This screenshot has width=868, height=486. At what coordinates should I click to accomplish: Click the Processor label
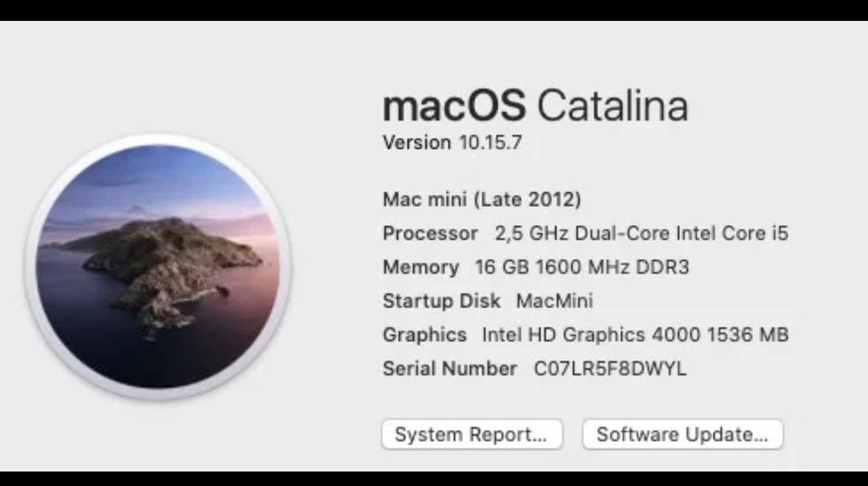click(429, 233)
